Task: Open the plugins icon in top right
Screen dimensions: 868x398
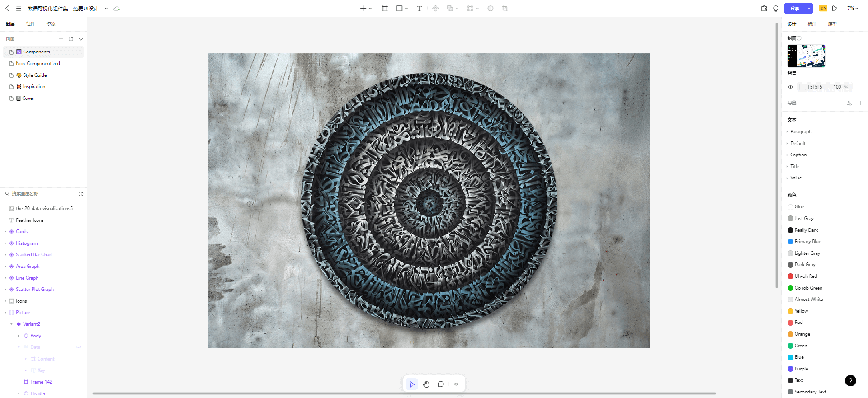Action: 764,8
